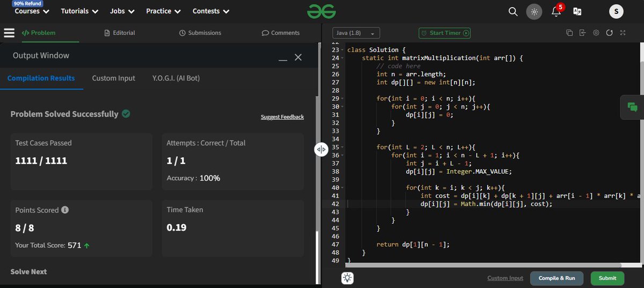The height and width of the screenshot is (288, 644).
Task: Click the Points Scored info icon
Action: coord(65,210)
